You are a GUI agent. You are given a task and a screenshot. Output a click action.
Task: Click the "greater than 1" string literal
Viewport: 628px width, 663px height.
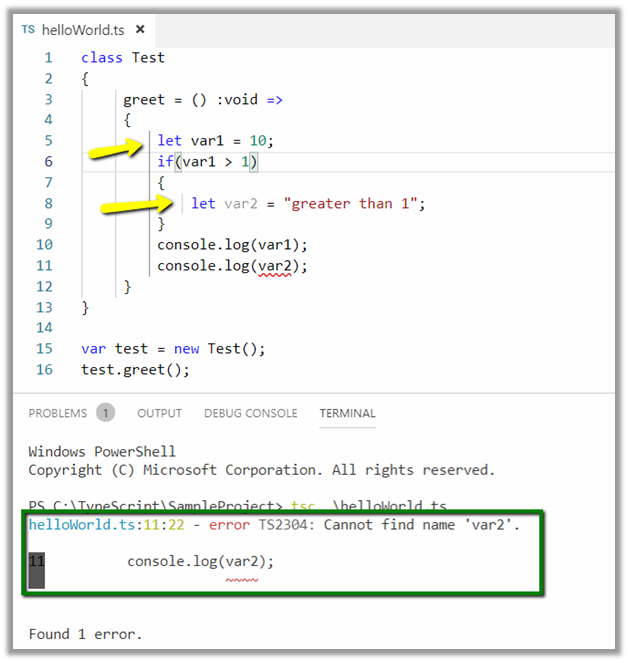350,203
